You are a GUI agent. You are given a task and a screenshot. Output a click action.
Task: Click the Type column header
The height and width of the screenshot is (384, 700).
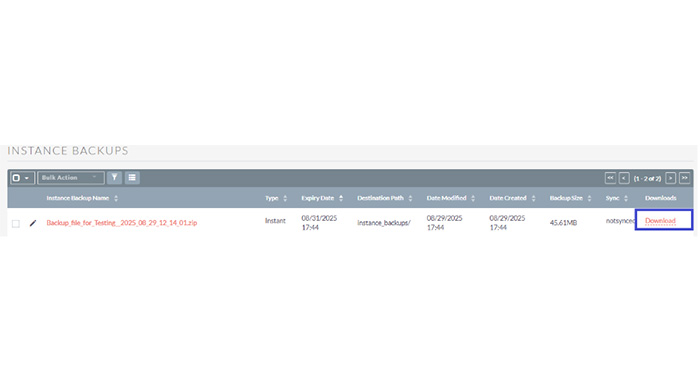click(271, 198)
